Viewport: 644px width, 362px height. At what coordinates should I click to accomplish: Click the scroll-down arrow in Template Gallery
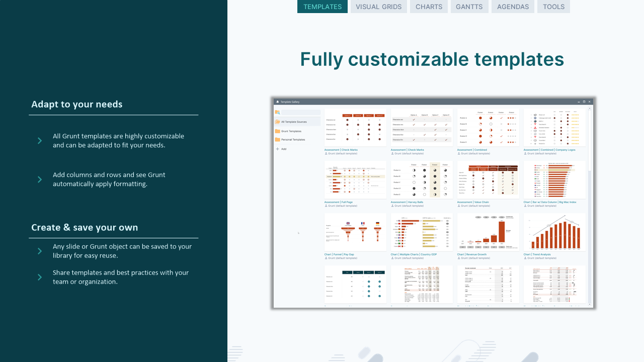[x=591, y=305]
